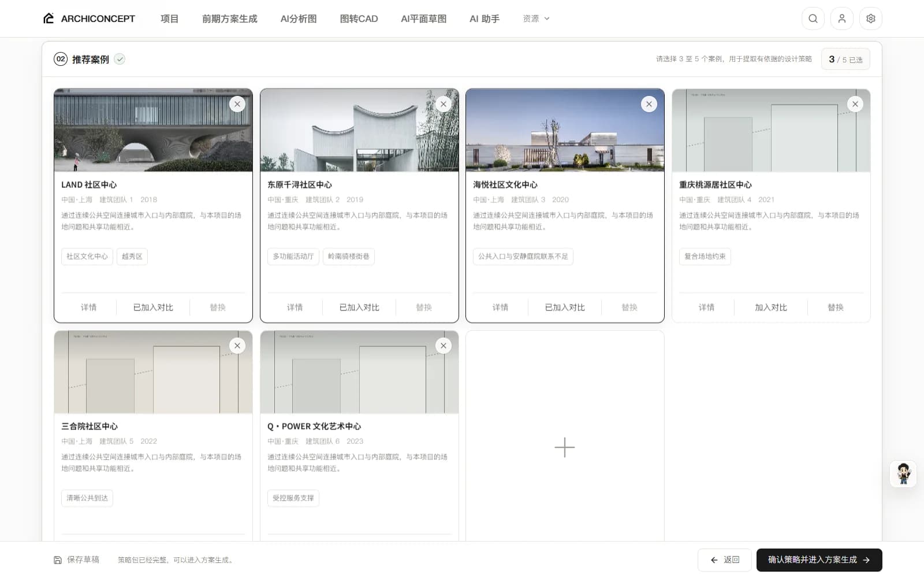Remove the 三合院社区中心 card with X

pos(237,346)
